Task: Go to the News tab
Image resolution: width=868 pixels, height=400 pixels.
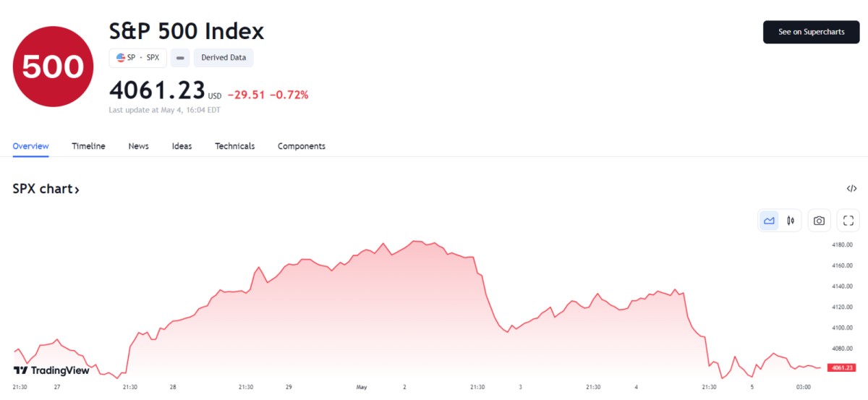Action: (138, 146)
